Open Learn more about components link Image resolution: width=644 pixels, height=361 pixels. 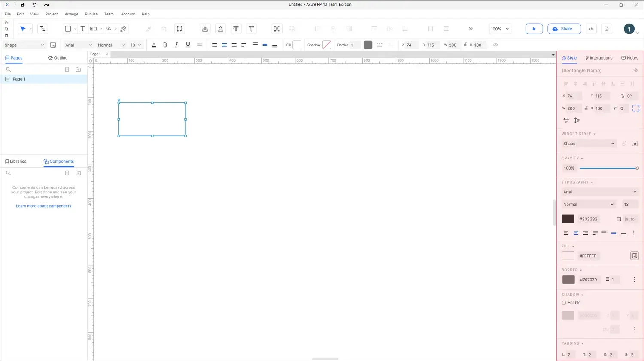point(43,206)
